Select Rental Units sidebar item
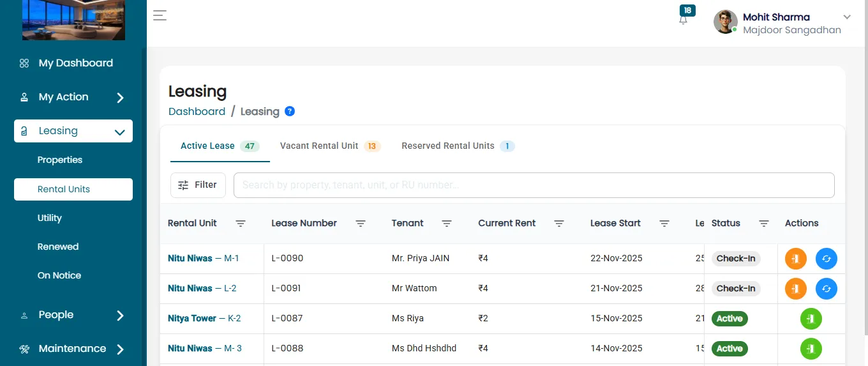The height and width of the screenshot is (366, 868). [x=73, y=189]
